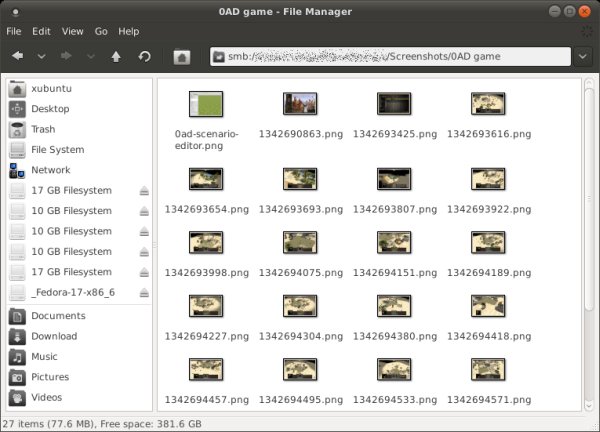Open Videos bookmark in sidebar
600x432 pixels.
coord(79,397)
